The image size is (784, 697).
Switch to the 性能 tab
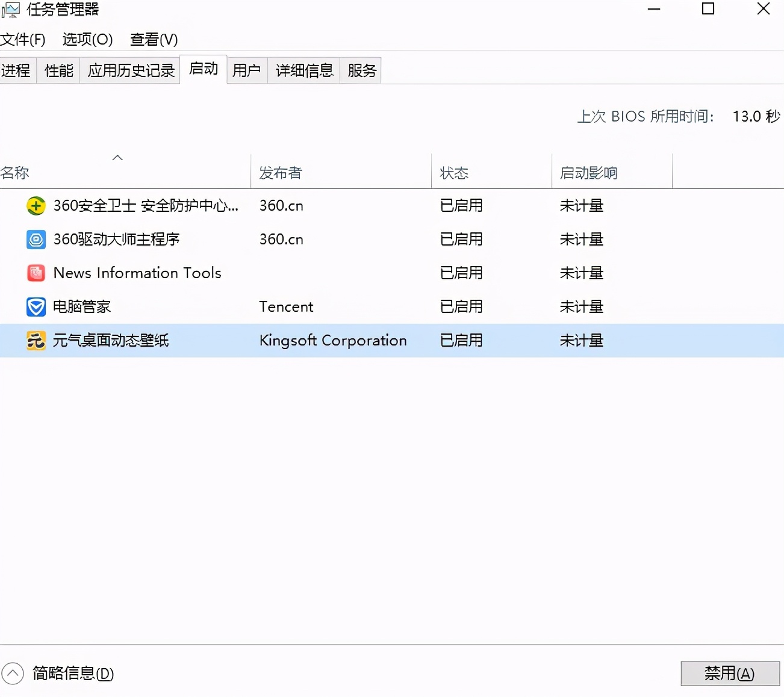[x=58, y=70]
